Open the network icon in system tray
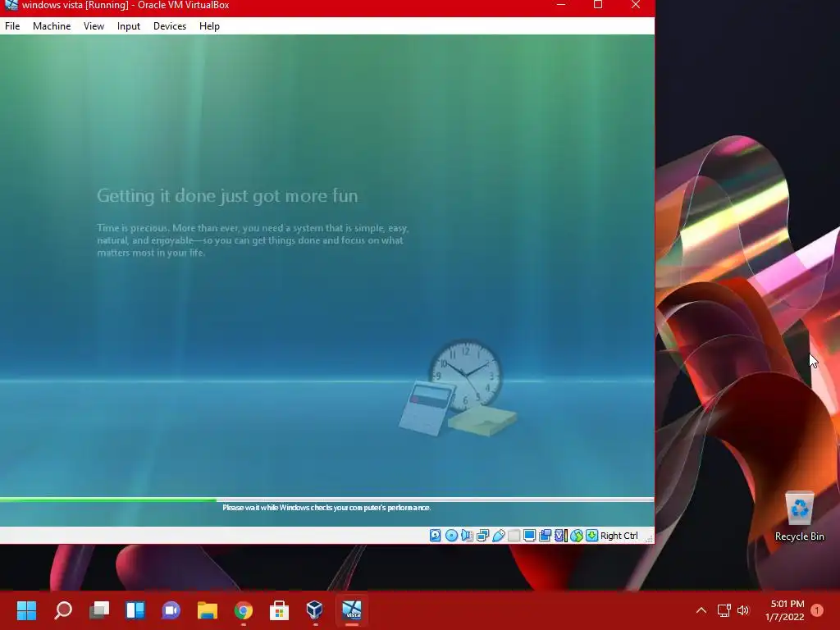Image resolution: width=840 pixels, height=630 pixels. [724, 609]
